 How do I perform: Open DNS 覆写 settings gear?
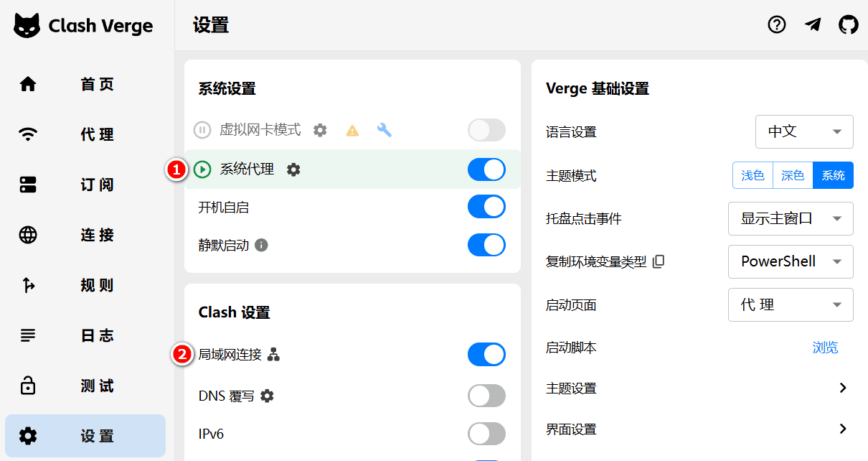click(267, 395)
